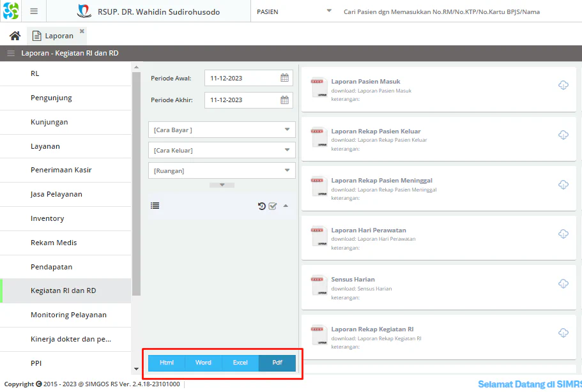Download Laporan Rekap Kegiatan RI via cloud icon
Viewport: 582px width, 392px height.
[563, 333]
